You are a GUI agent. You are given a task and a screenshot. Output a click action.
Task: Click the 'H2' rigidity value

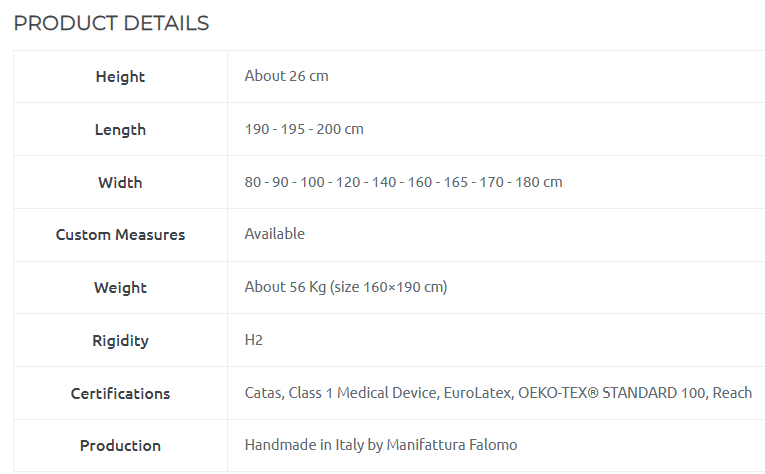point(254,340)
